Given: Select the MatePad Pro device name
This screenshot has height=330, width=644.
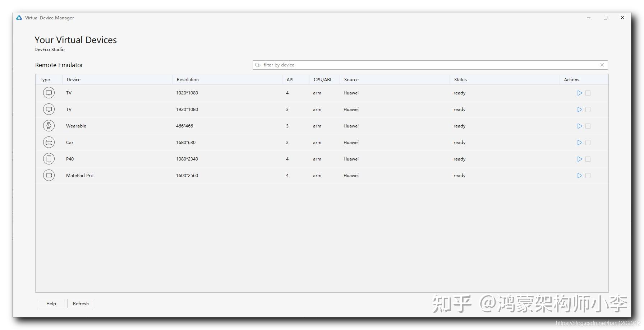Looking at the screenshot, I should tap(80, 176).
